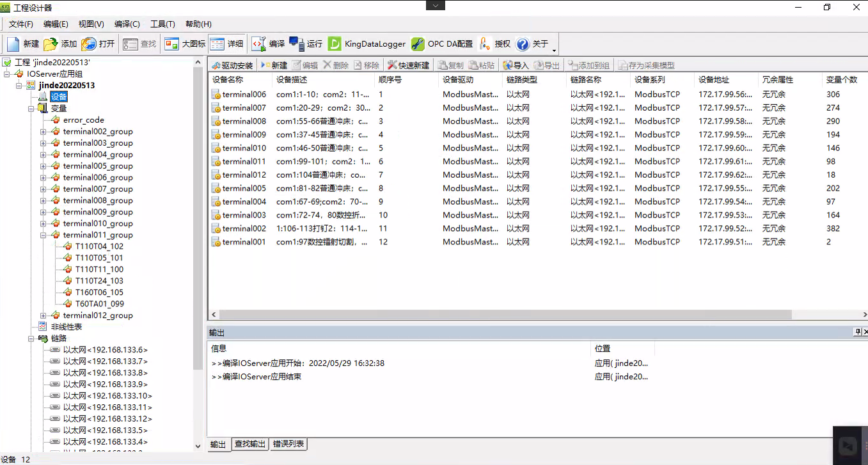Sort by 顺序号 column header
The height and width of the screenshot is (465, 868).
click(x=406, y=80)
